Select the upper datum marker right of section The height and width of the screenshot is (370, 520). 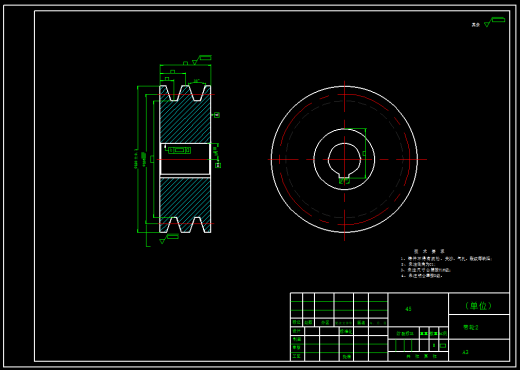pos(217,115)
